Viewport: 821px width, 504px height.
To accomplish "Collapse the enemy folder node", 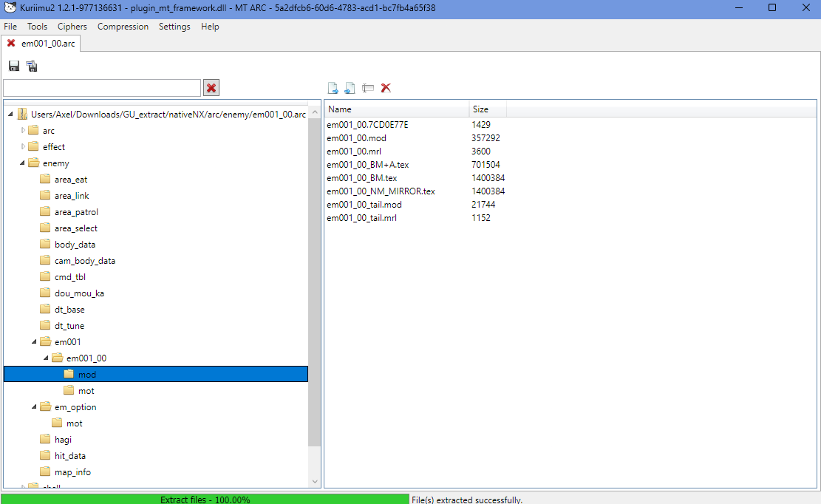I will tap(23, 163).
